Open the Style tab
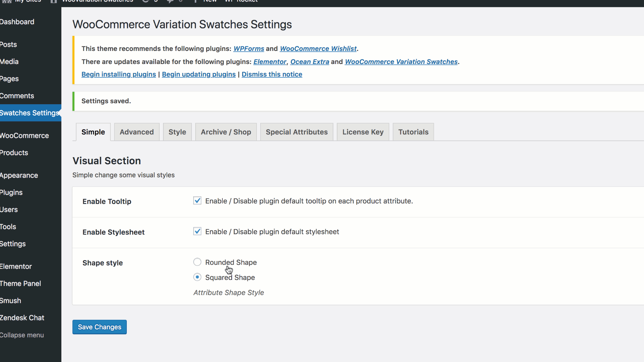This screenshot has width=644, height=362. pos(177,132)
